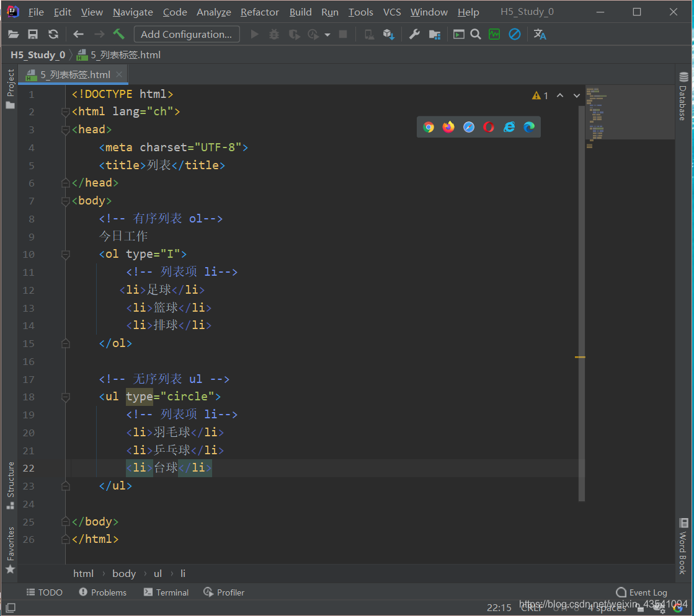Open the Problems tool window
The width and height of the screenshot is (694, 616).
pyautogui.click(x=103, y=592)
